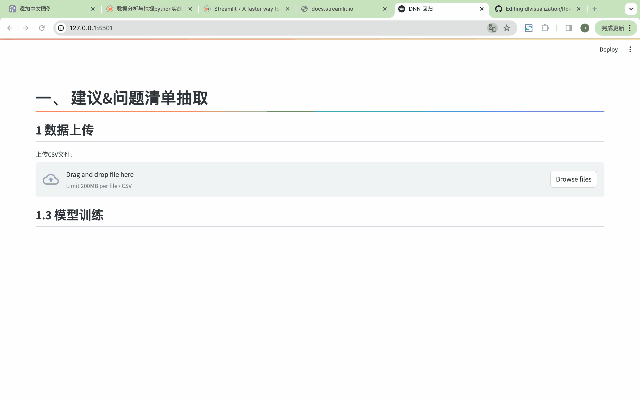This screenshot has height=400, width=640.
Task: Close the active DNN tab
Action: pos(482,9)
